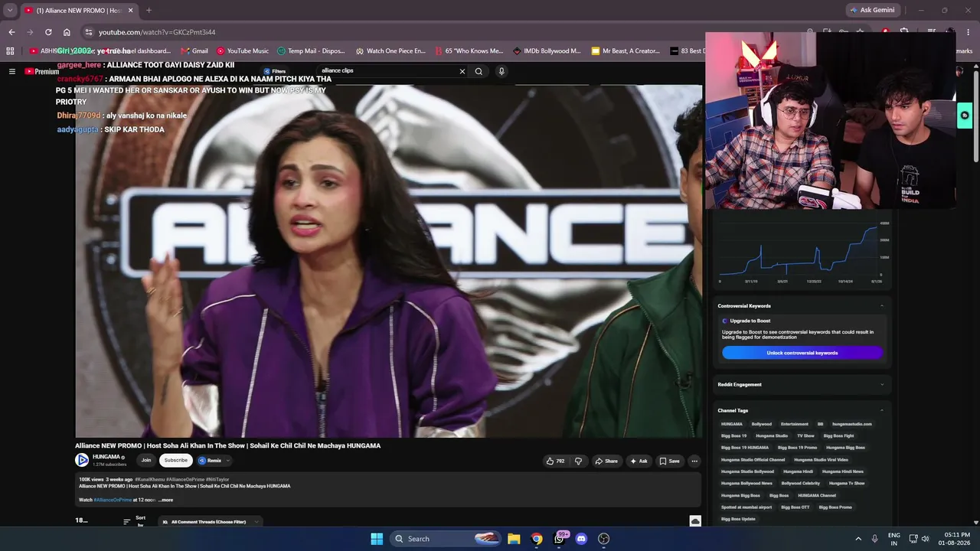The height and width of the screenshot is (551, 980).
Task: Select the TV Show channel tag
Action: (x=805, y=435)
